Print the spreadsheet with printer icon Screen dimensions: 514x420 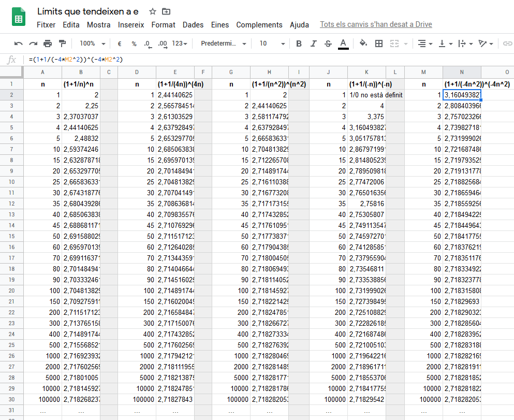[48, 44]
